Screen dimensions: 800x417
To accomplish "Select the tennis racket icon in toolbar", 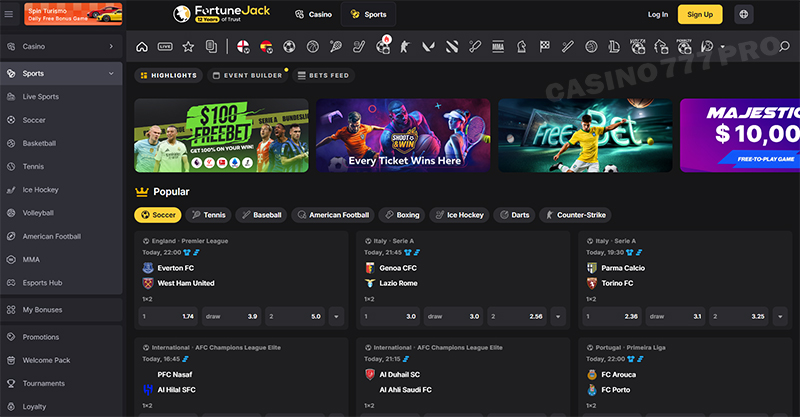I will pos(336,47).
